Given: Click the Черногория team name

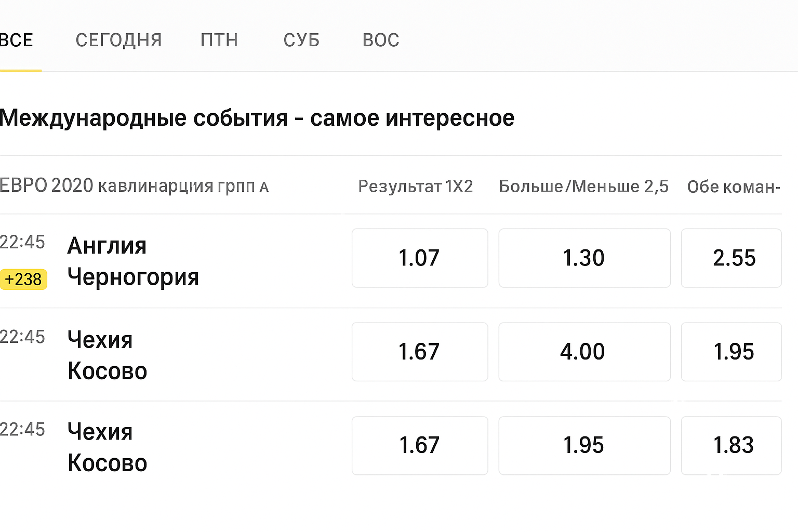Looking at the screenshot, I should click(133, 277).
